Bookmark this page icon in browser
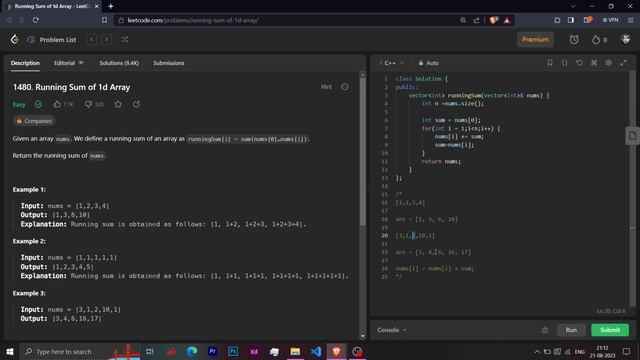 point(104,20)
